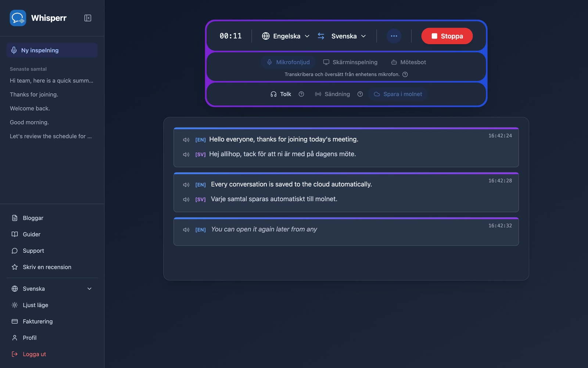Stop the recording with Stoppa button
588x368 pixels.
(447, 36)
